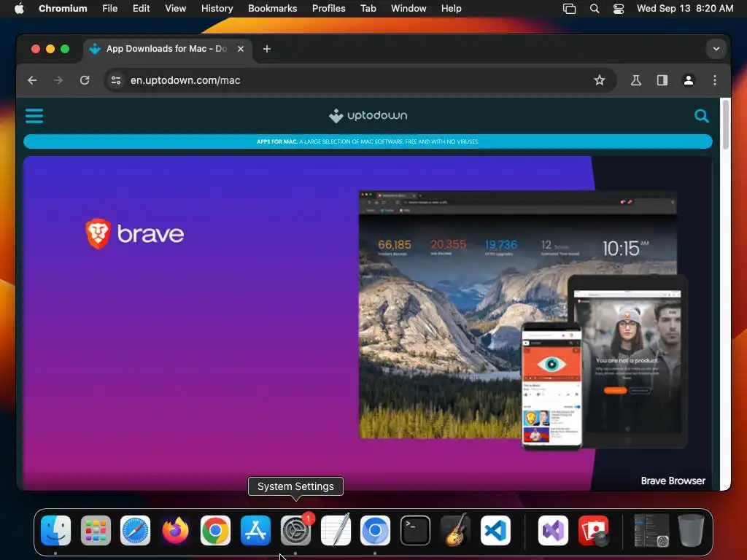
Task: Open the File menu
Action: point(109,8)
